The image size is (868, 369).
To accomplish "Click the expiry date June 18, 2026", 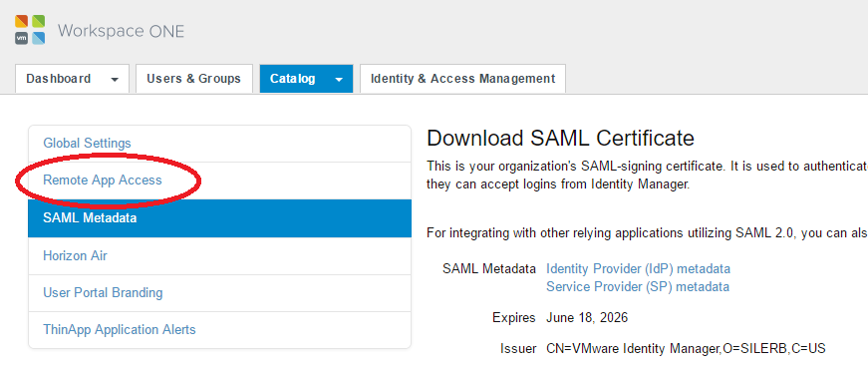I will pos(587,318).
